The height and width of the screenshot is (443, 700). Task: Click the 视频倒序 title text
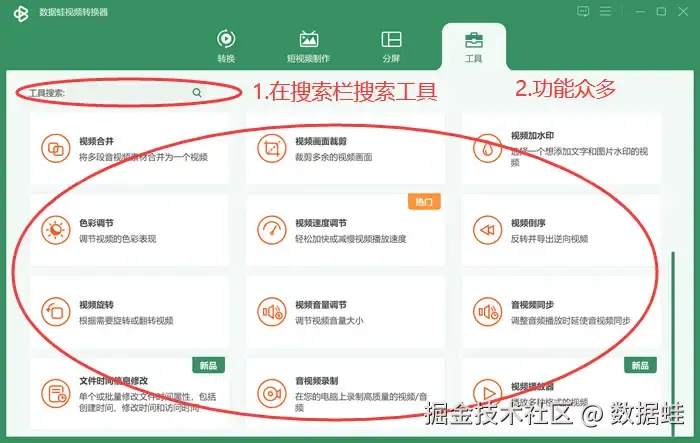click(x=529, y=223)
